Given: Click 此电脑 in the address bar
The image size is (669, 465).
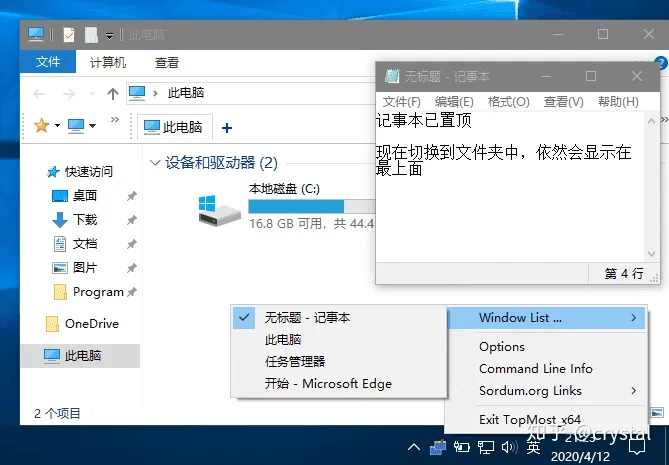Looking at the screenshot, I should point(186,93).
